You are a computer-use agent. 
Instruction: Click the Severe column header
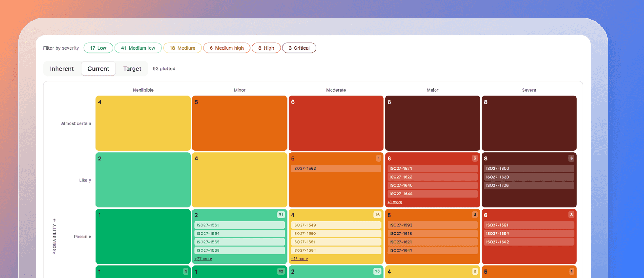[529, 90]
